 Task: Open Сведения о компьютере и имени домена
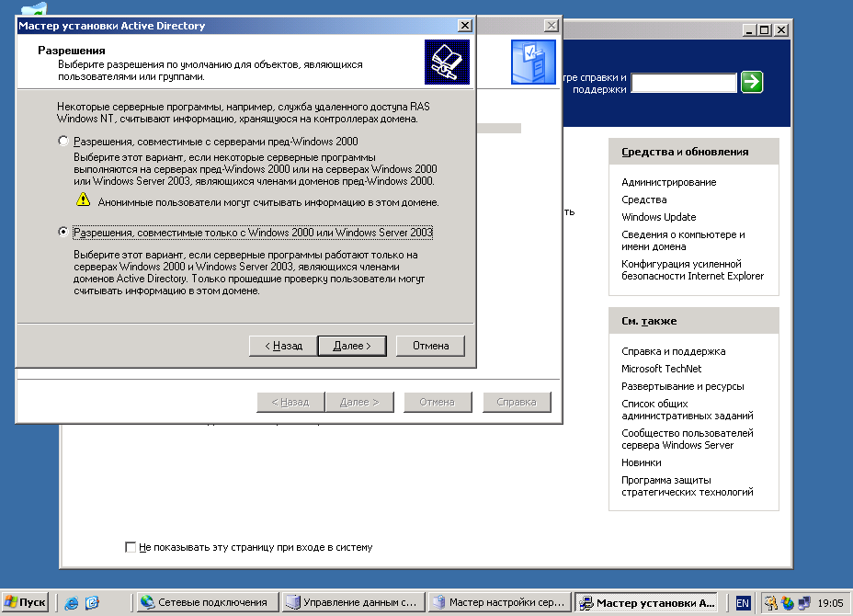[683, 241]
